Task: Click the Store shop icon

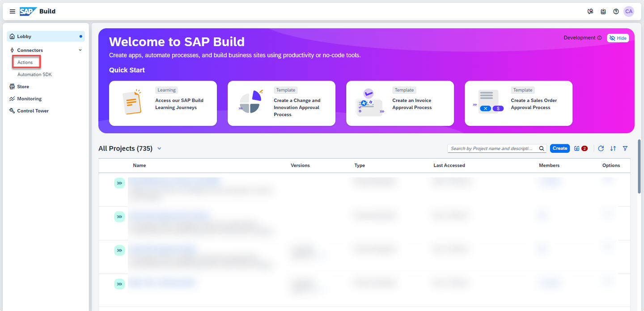Action: click(x=12, y=87)
